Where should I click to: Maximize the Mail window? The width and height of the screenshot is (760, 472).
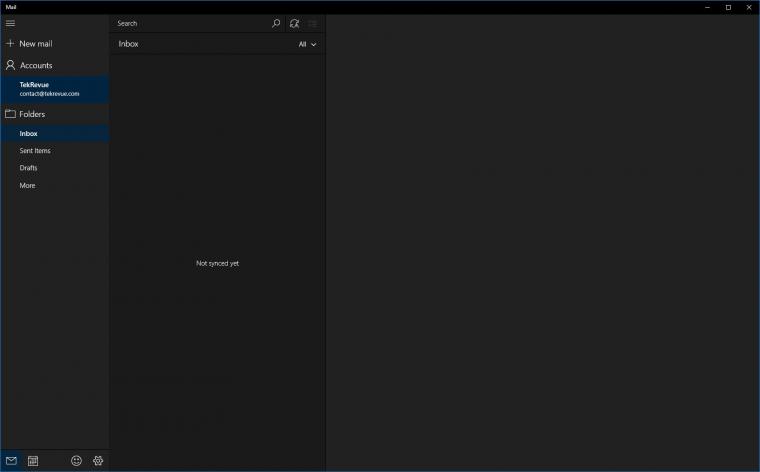(x=728, y=7)
